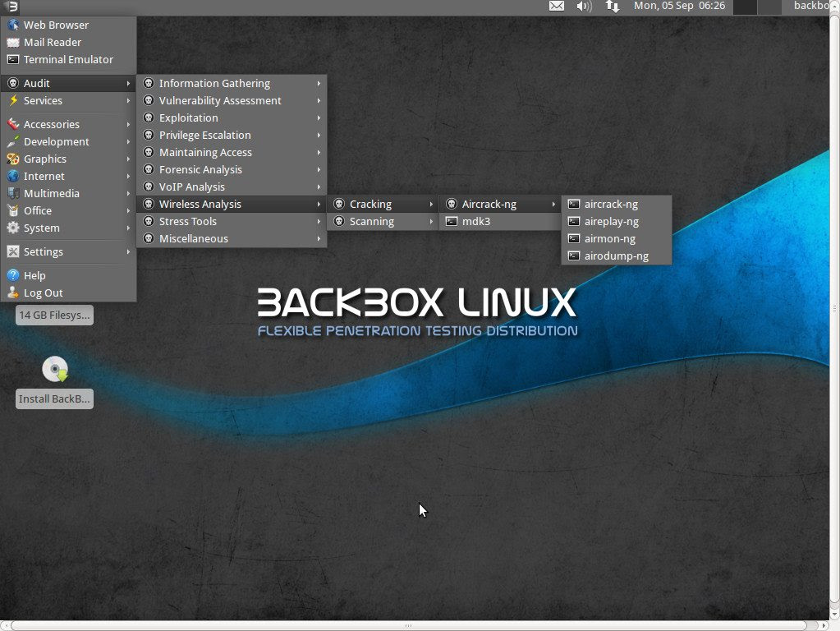This screenshot has width=840, height=631.
Task: Select the Aircrack-ng submenu entry
Action: pyautogui.click(x=500, y=205)
